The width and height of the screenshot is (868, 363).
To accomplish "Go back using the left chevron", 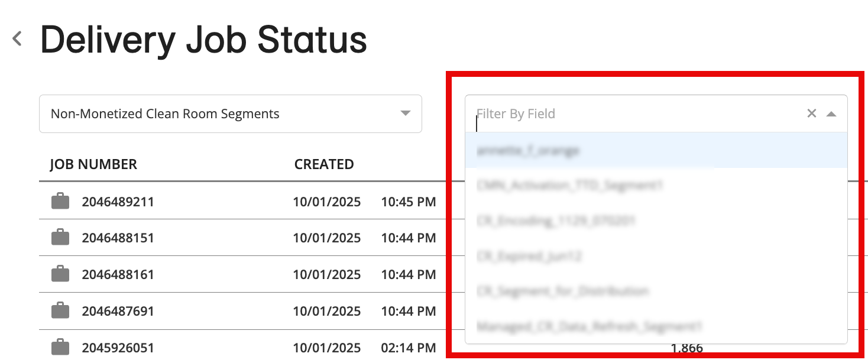I will (17, 39).
